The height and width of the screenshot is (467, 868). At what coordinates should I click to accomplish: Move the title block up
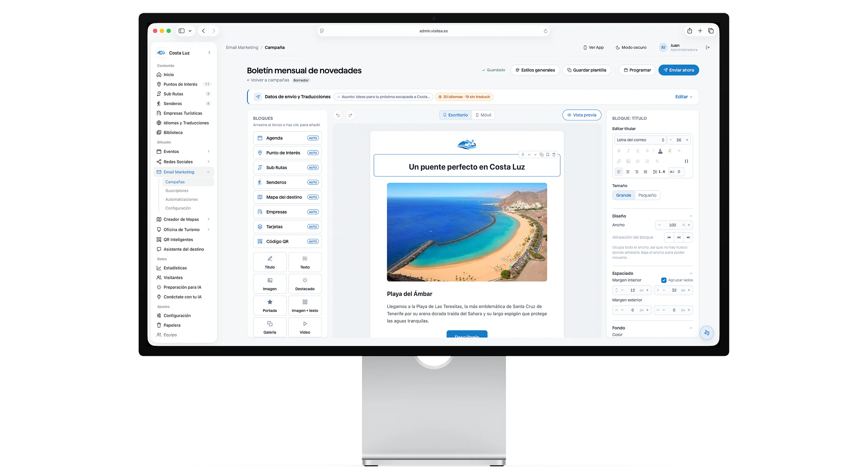(529, 154)
